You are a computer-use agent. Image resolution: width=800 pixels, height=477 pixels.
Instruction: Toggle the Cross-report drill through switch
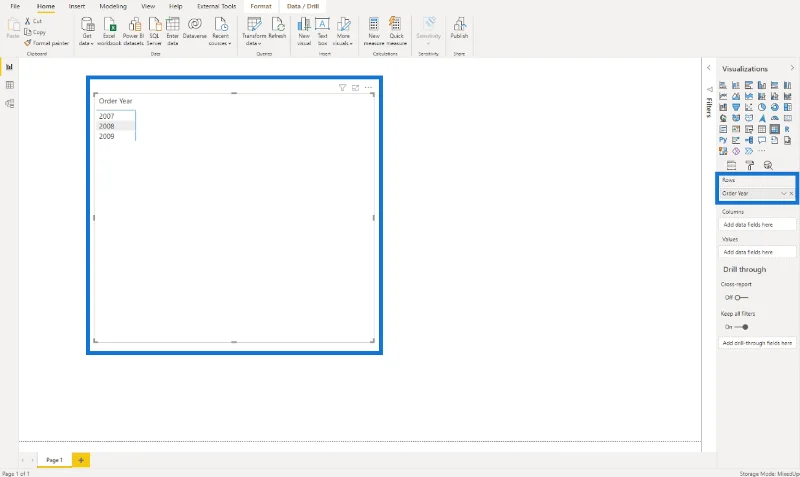tap(741, 297)
